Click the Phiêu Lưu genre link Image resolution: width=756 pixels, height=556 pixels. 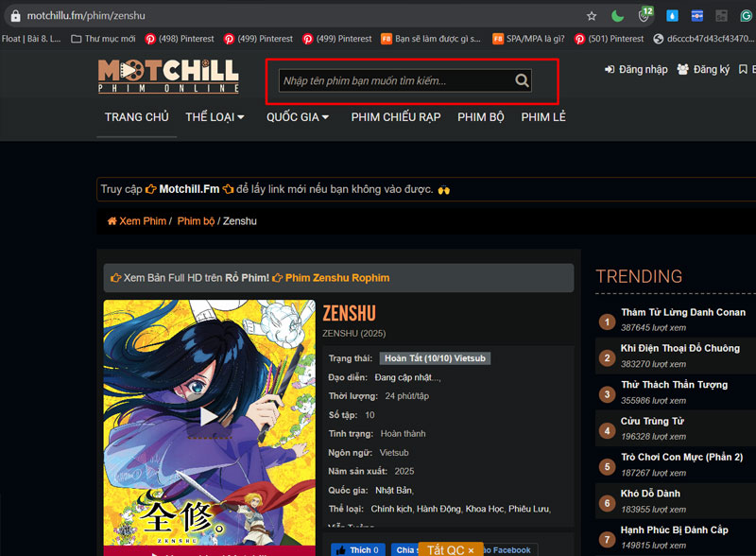coord(529,509)
